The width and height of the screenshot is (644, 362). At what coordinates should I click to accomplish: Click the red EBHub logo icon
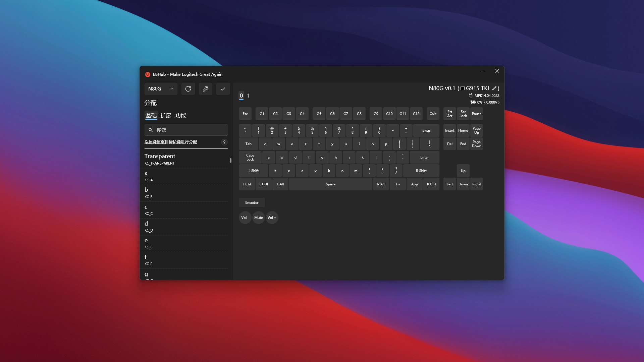[x=148, y=74]
